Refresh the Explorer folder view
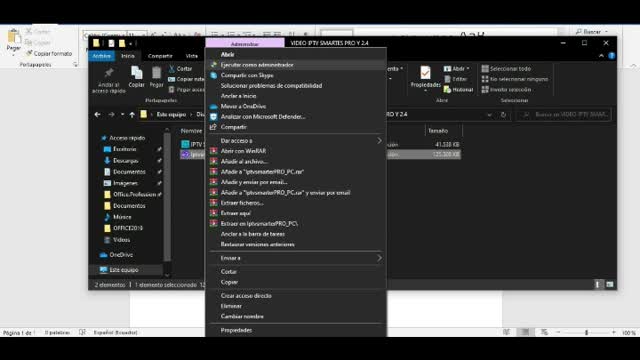Viewport: 640px width, 360px height. pyautogui.click(x=503, y=115)
